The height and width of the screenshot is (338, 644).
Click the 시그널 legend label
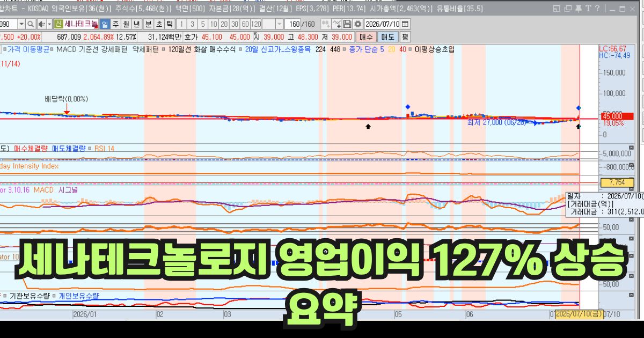pyautogui.click(x=68, y=190)
